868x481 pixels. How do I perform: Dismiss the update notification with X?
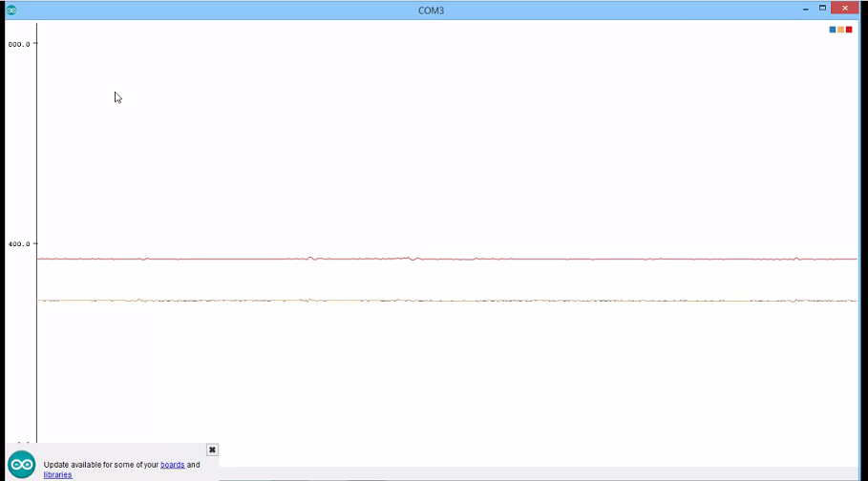click(x=212, y=450)
